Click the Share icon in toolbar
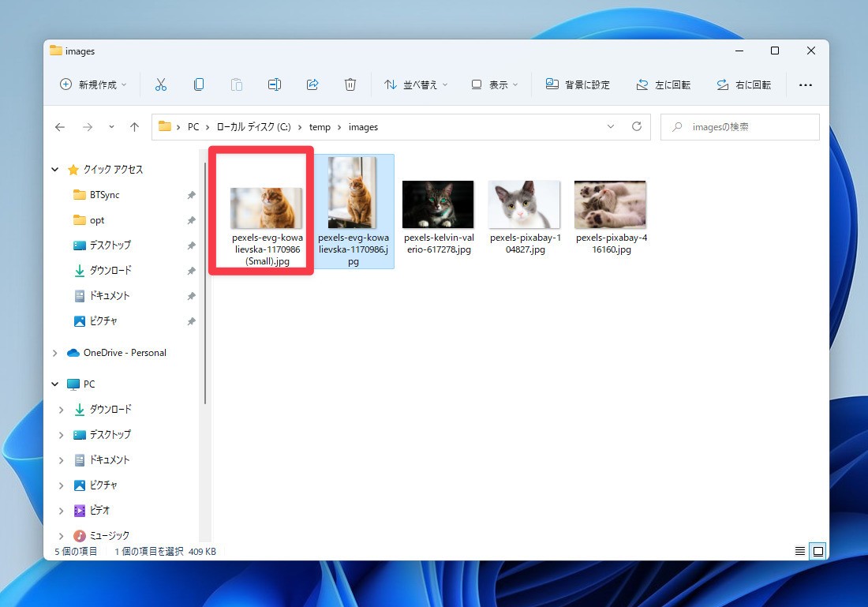The width and height of the screenshot is (868, 607). coord(312,84)
